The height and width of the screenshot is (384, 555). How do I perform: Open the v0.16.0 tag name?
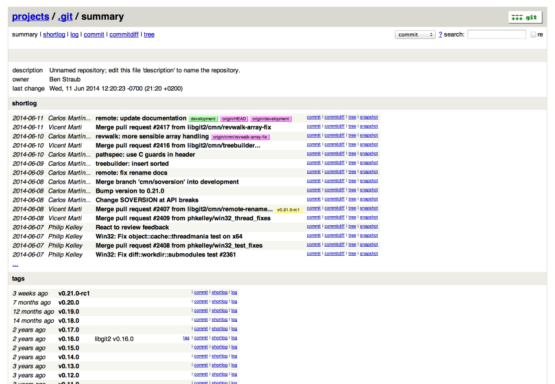(69, 339)
